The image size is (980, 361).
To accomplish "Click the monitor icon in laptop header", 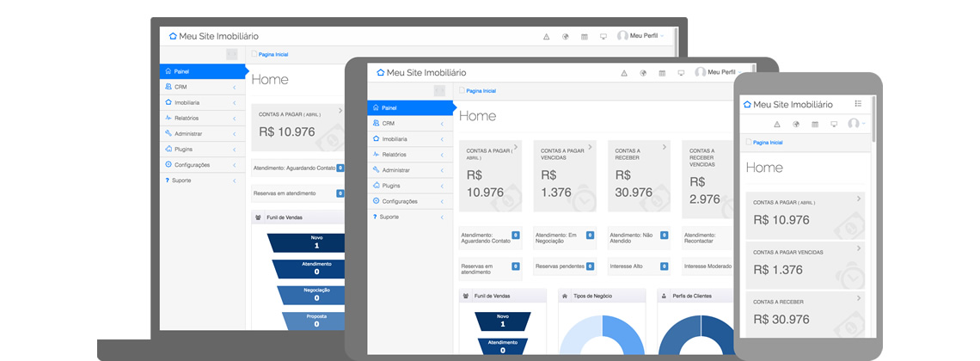I will (603, 37).
